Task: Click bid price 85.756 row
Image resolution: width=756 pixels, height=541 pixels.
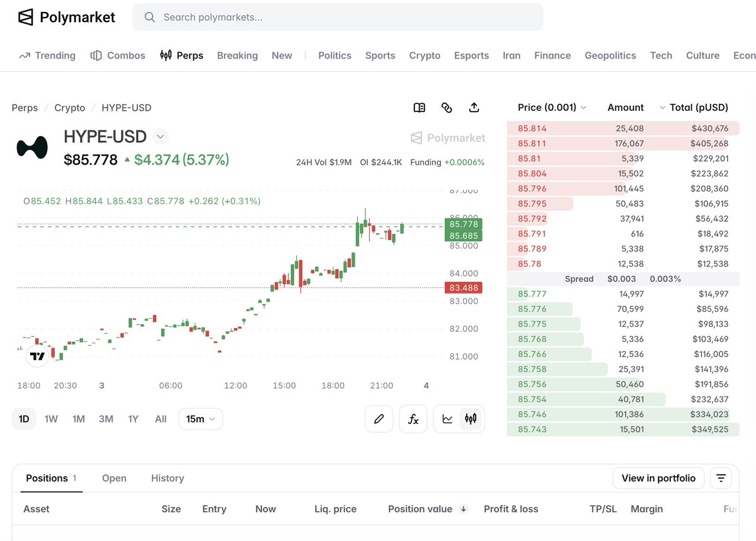Action: [x=623, y=384]
